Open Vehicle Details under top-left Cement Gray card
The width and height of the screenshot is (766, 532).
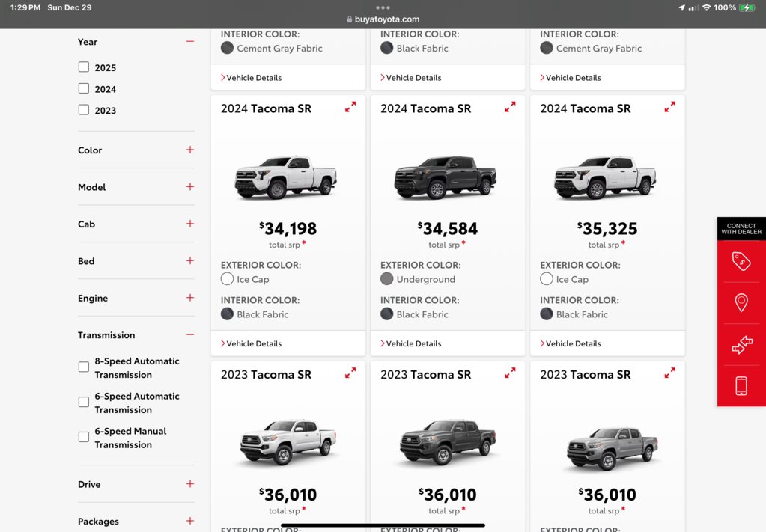[x=251, y=78]
